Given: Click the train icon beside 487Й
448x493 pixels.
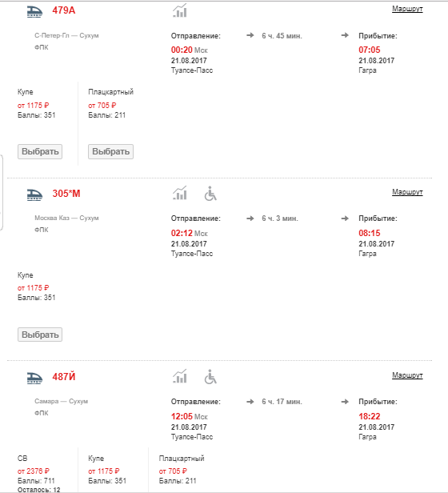Looking at the screenshot, I should click(34, 378).
